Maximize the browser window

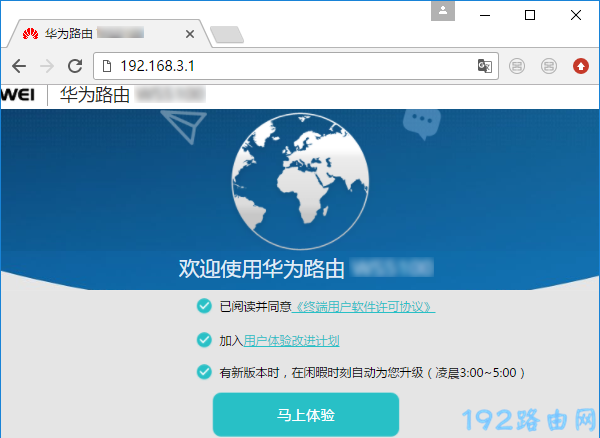tap(530, 14)
